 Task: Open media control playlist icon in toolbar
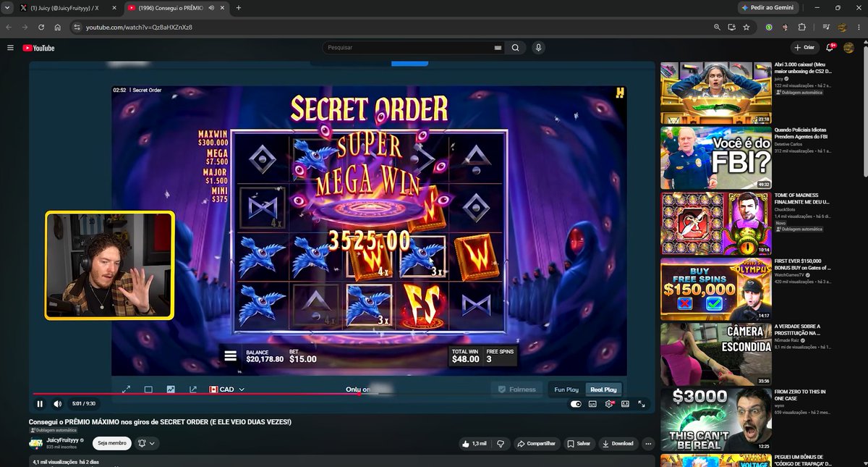(825, 28)
